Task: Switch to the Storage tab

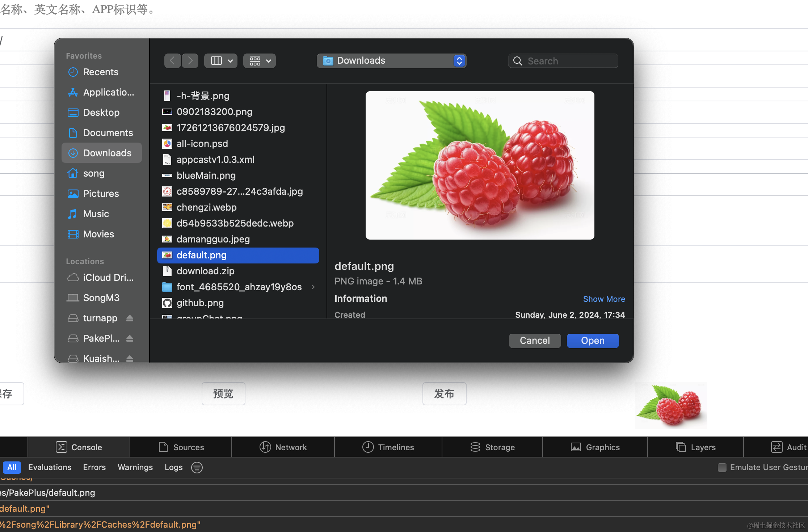Action: [x=492, y=447]
